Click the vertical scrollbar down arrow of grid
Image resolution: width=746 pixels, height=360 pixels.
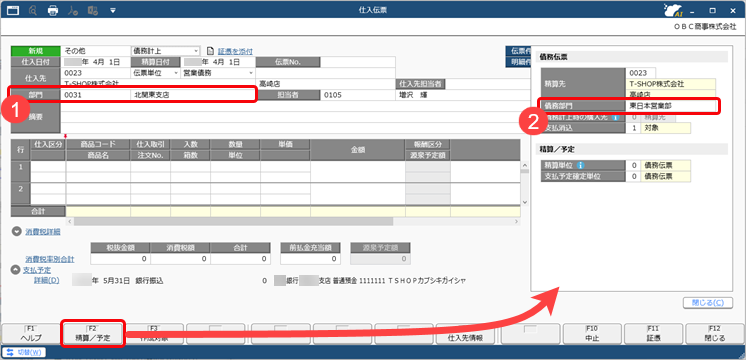click(x=525, y=202)
